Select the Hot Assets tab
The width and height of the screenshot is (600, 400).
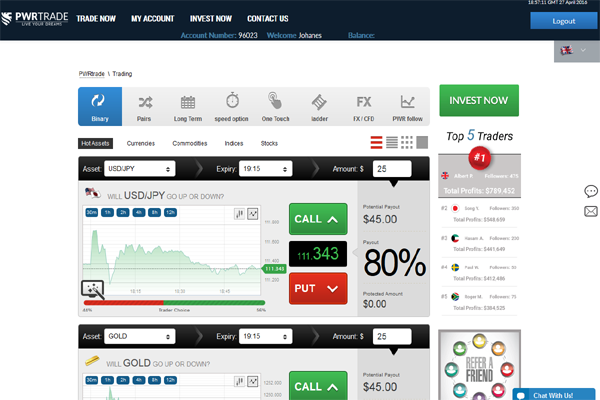pos(95,144)
